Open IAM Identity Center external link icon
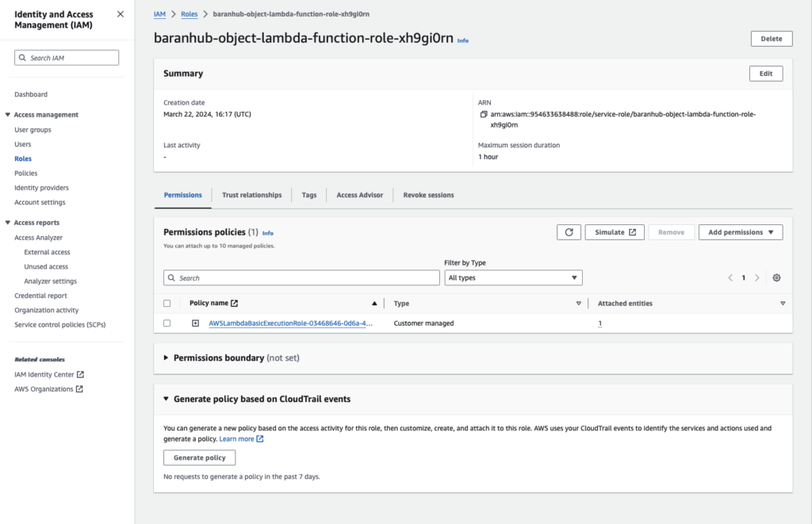This screenshot has height=524, width=812. 80,374
